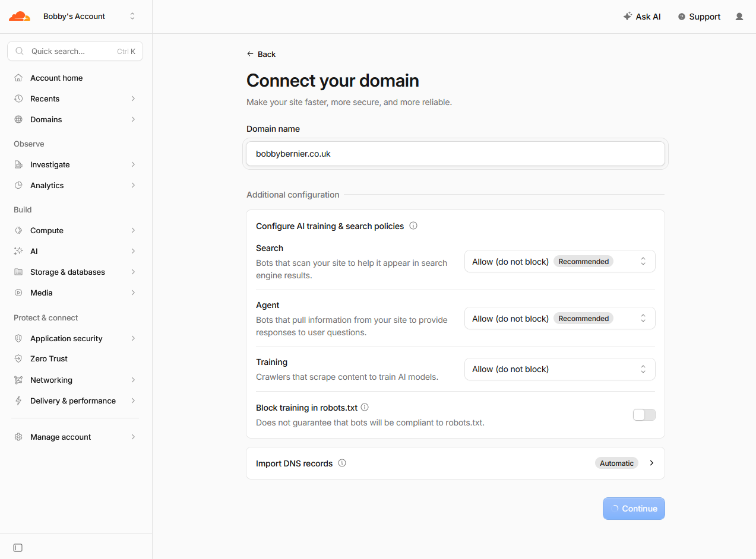Click the Storage & databases icon

coord(18,272)
